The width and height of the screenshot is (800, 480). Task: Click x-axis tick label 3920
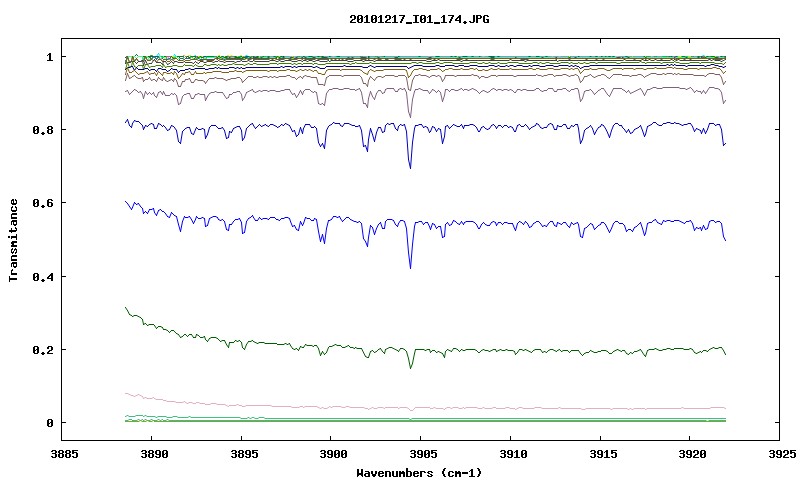pos(692,454)
